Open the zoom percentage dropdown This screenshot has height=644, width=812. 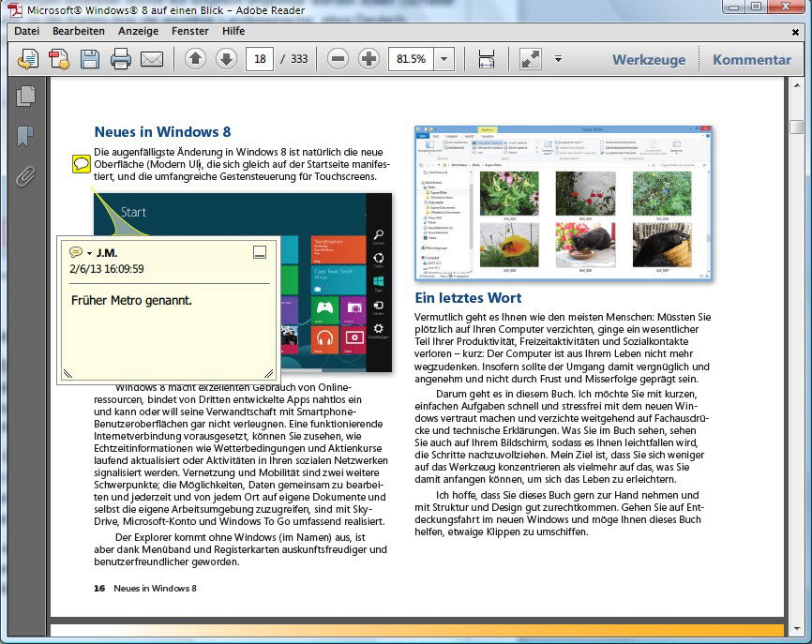[444, 59]
